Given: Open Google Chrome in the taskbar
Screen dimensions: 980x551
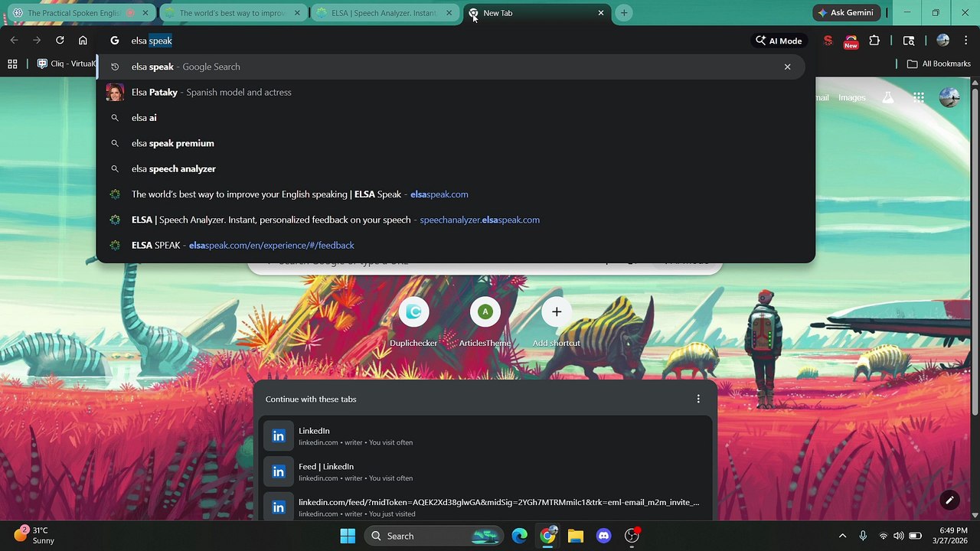Looking at the screenshot, I should point(548,536).
